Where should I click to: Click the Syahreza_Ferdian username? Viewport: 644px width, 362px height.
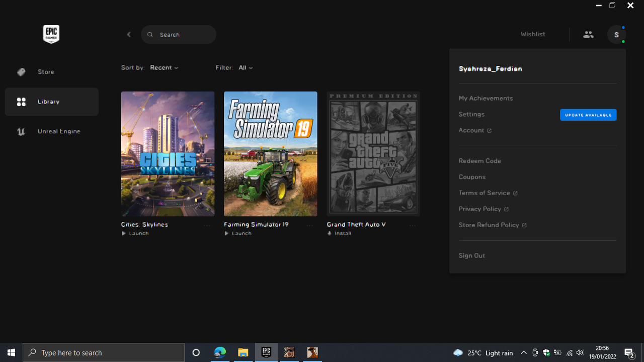tap(490, 69)
